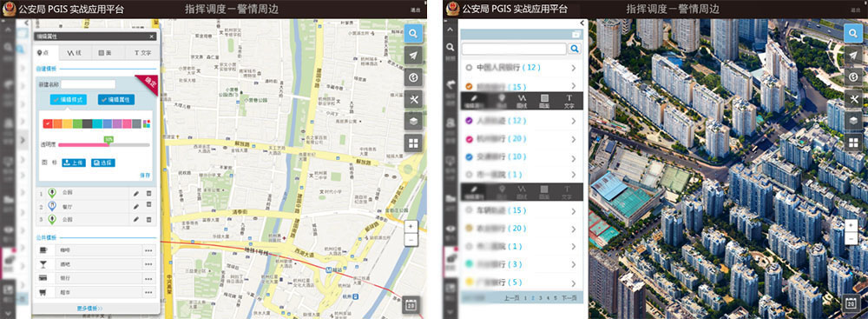Click the blue search icon on left map

413,33
